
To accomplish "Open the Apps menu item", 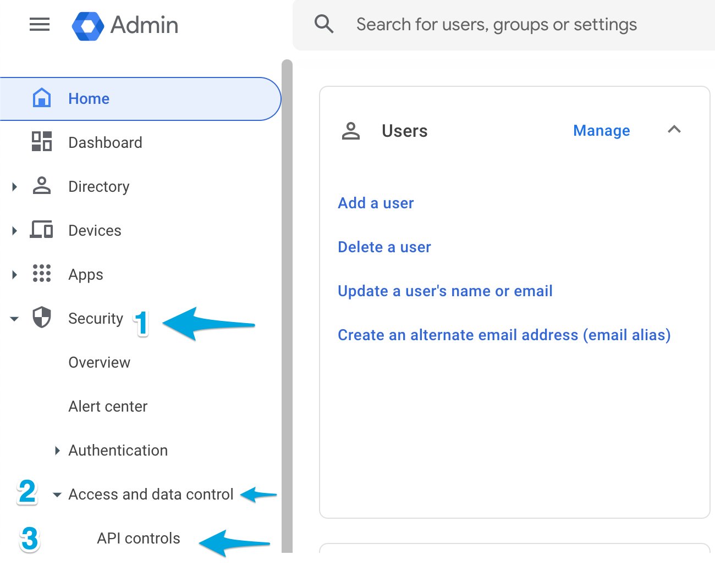I will pos(86,275).
